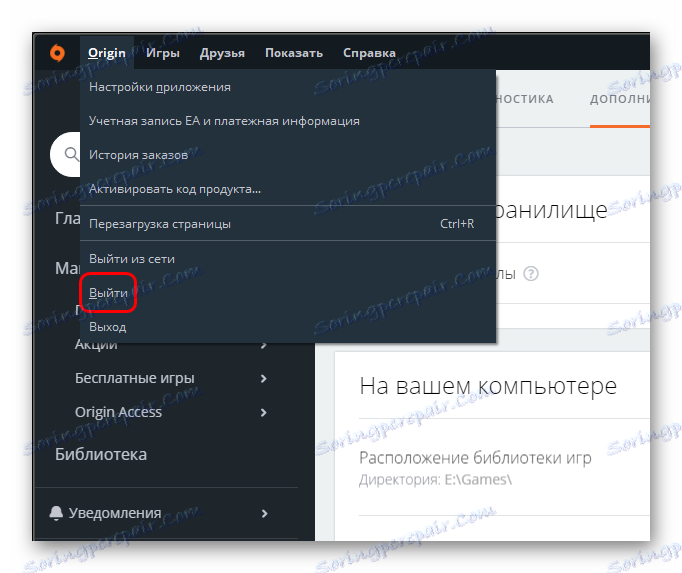This screenshot has height=573, width=682.
Task: Choose Перезагрузка страницы entry
Action: pos(288,224)
